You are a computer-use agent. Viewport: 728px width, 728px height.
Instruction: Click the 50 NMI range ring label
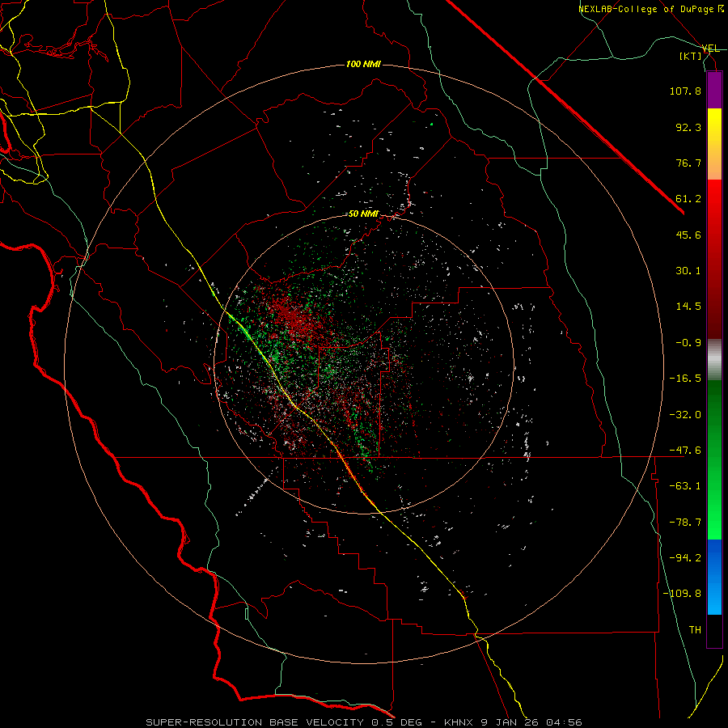tap(363, 214)
